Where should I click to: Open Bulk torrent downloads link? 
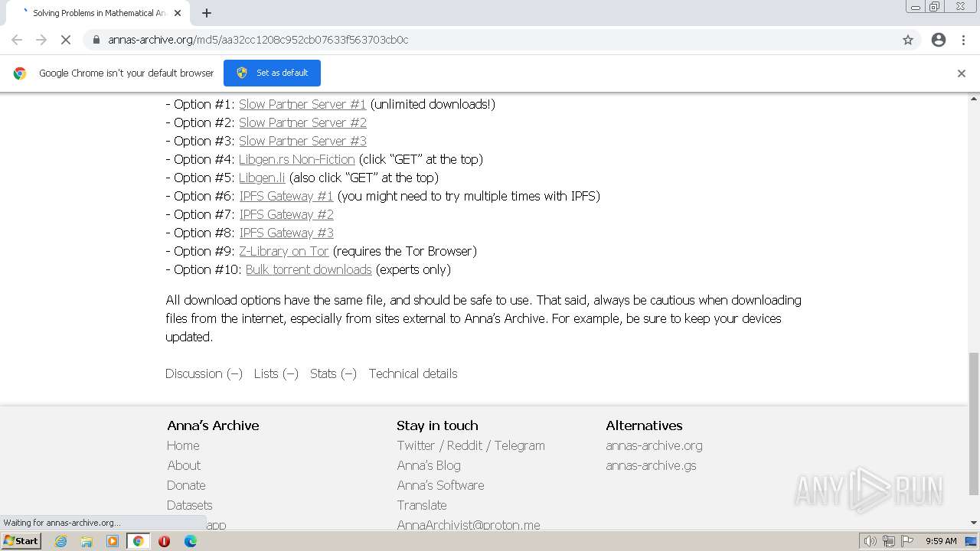[x=309, y=269]
